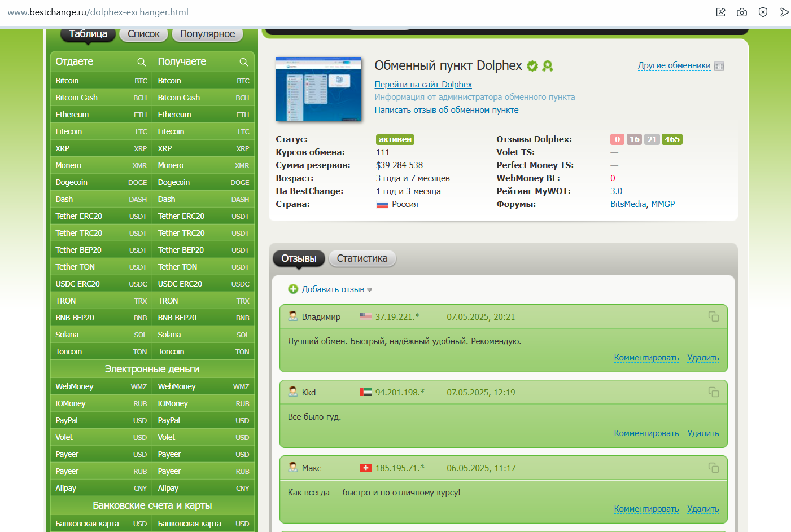Select Solana SOL in the Отдаете column
The image size is (791, 532).
[101, 335]
